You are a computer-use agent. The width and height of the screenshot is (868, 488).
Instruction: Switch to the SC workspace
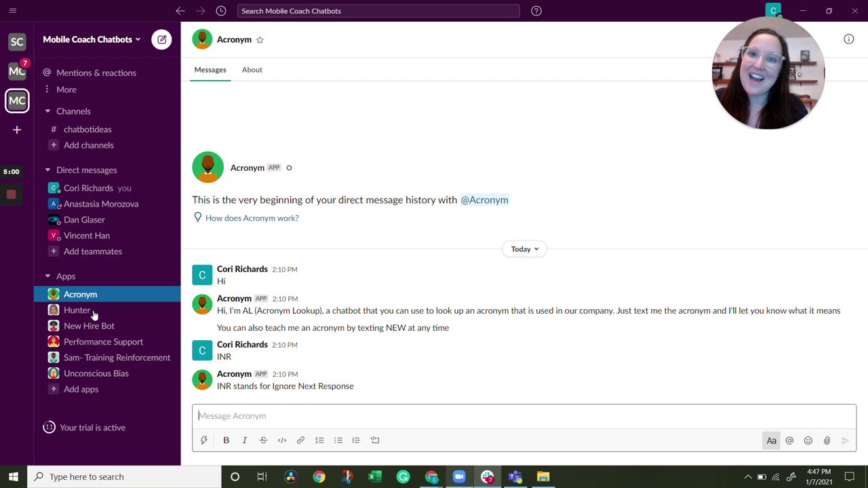point(17,42)
